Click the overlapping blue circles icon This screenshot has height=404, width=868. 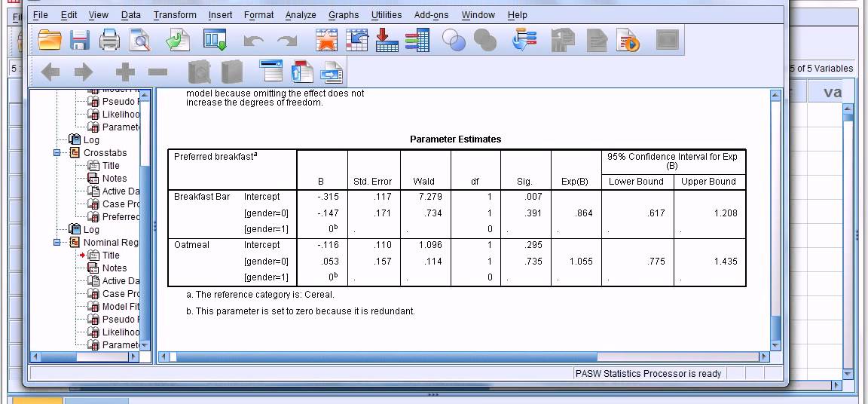pos(454,41)
